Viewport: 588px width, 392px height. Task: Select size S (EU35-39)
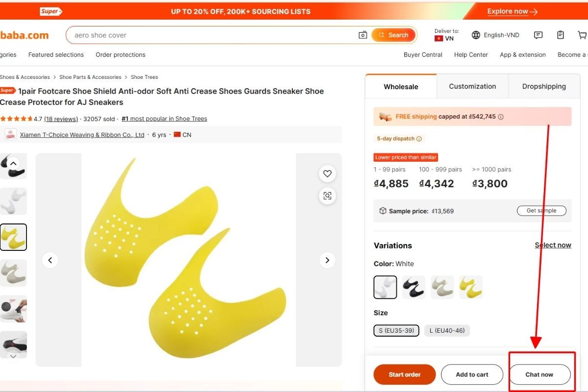[396, 330]
